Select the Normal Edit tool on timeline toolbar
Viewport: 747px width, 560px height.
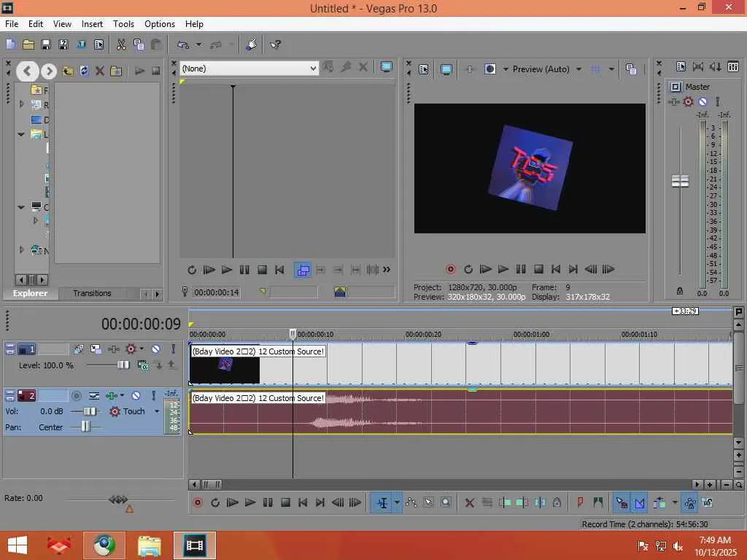[382, 503]
